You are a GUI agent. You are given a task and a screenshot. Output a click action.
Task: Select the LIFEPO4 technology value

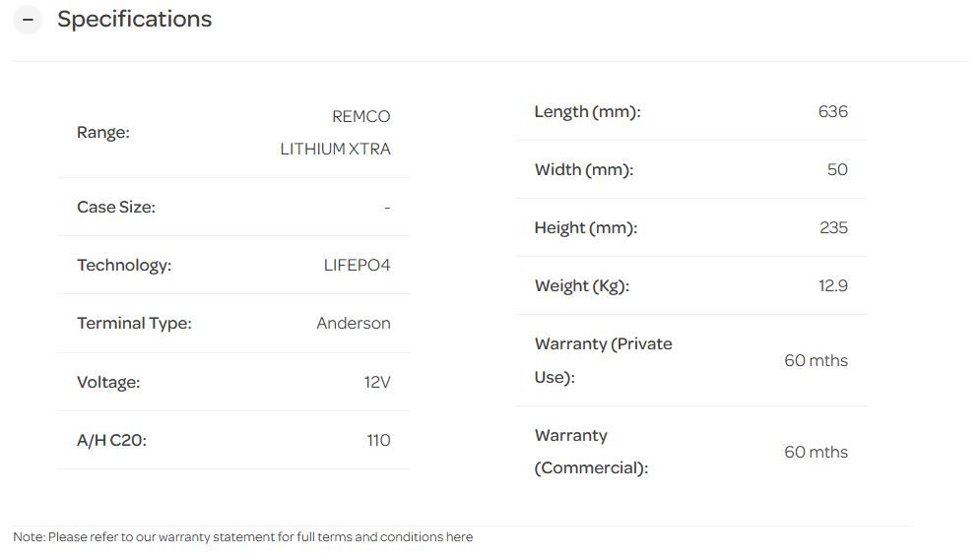pos(357,265)
